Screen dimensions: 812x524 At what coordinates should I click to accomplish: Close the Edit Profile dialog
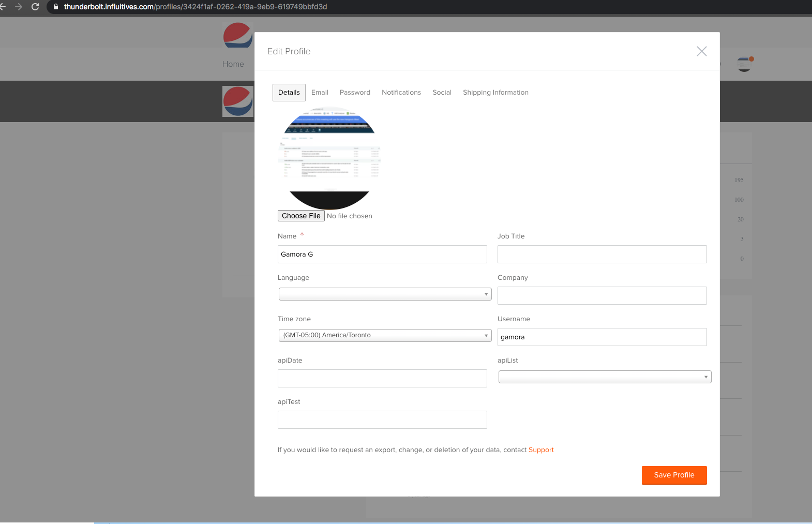click(x=701, y=51)
